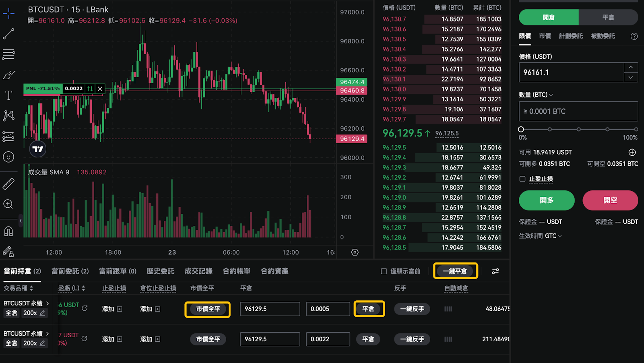Image resolution: width=644 pixels, height=363 pixels.
Task: Collapse the left drawing toolbar arrow
Action: tap(21, 221)
